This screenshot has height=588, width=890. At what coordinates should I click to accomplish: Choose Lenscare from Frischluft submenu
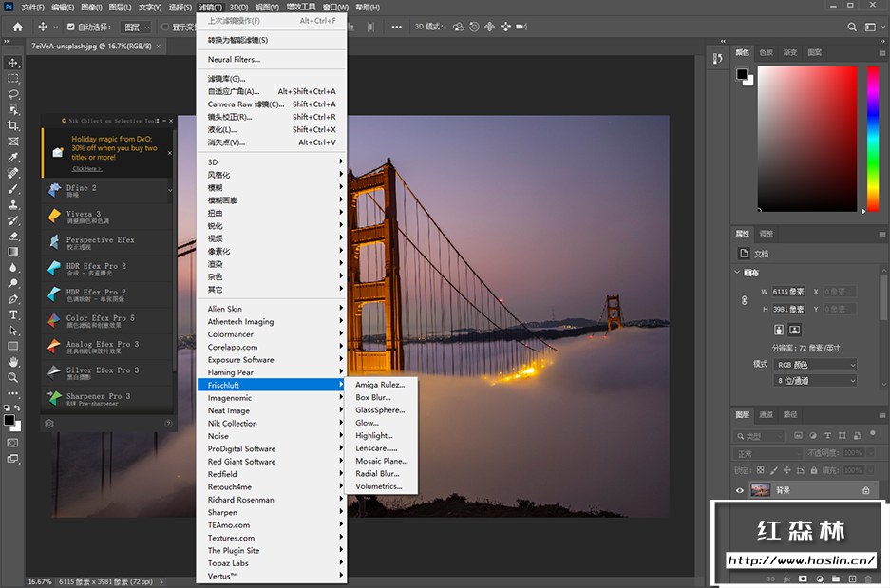click(x=376, y=448)
